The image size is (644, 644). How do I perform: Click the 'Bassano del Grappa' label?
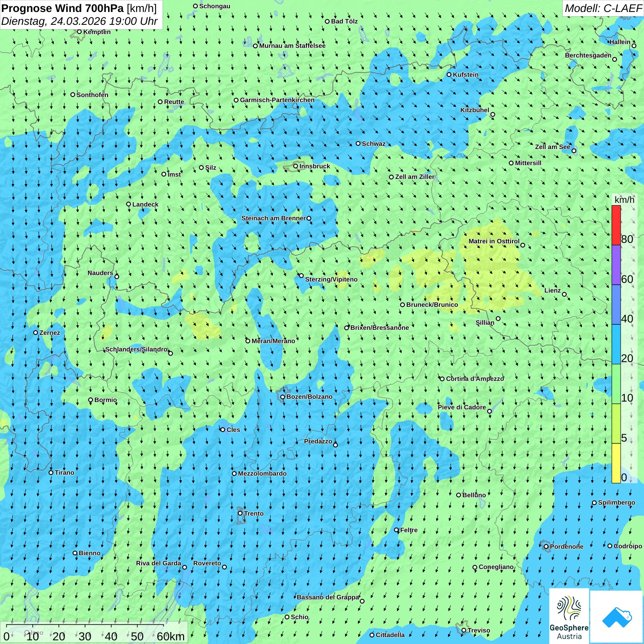coord(328,597)
